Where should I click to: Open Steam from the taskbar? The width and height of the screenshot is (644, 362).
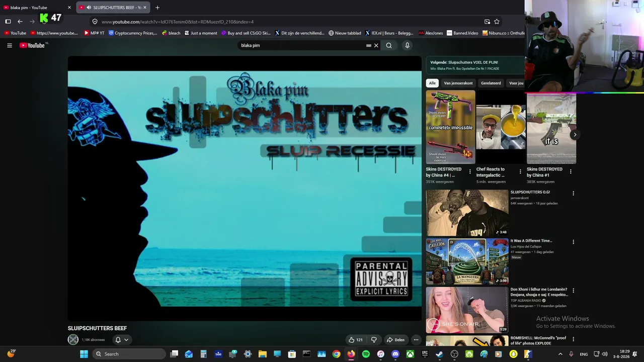440,354
